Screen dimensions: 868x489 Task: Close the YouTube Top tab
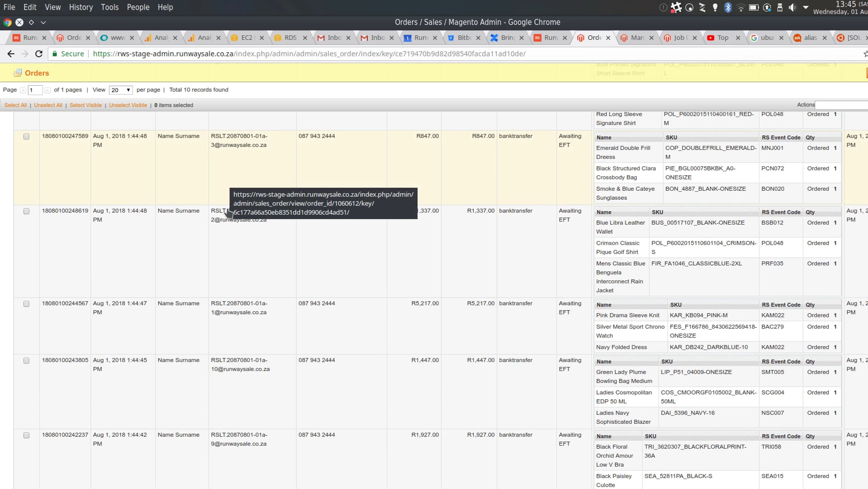(738, 38)
